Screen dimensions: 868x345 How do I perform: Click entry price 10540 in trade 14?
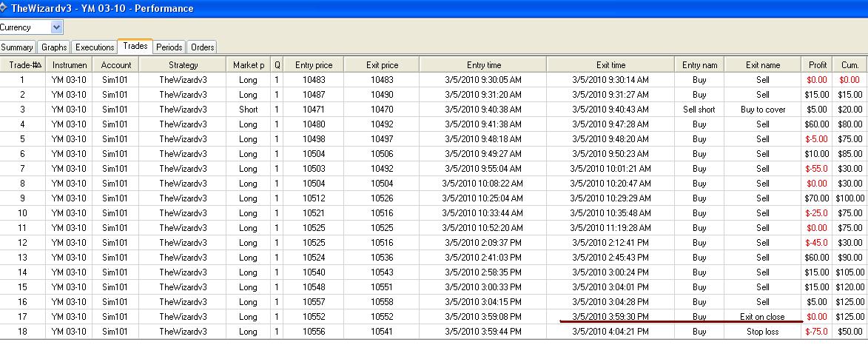click(x=314, y=272)
